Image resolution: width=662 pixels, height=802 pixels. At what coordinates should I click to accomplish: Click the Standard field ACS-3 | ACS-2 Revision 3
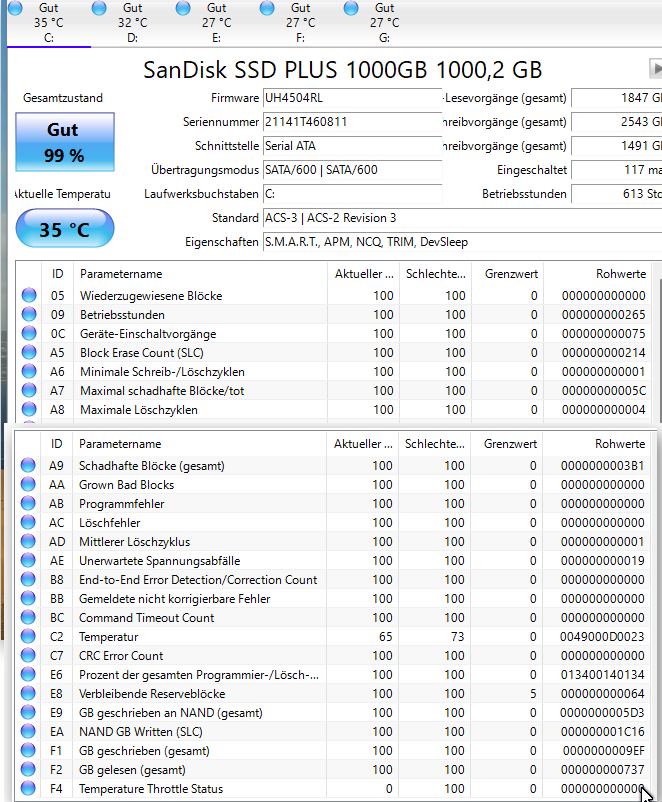pyautogui.click(x=462, y=218)
